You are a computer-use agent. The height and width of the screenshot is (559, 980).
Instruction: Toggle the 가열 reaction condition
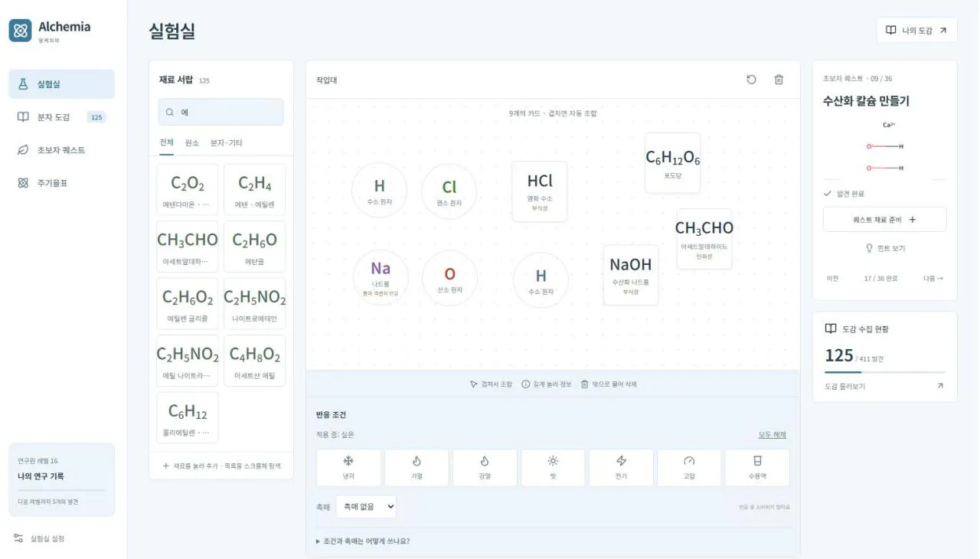click(x=416, y=467)
